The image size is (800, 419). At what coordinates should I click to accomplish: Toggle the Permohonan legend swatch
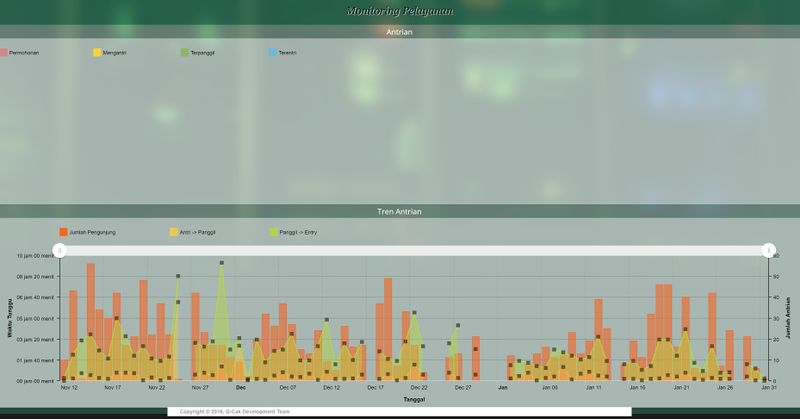point(4,53)
